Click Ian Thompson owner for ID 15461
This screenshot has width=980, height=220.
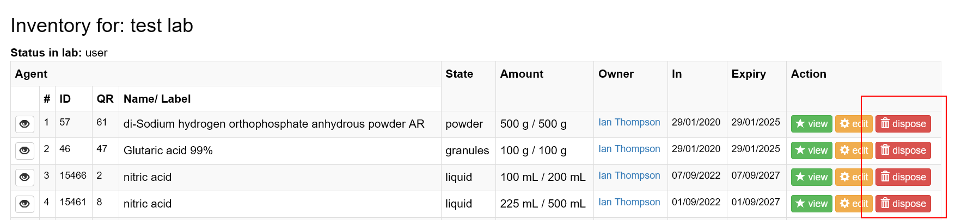(629, 202)
